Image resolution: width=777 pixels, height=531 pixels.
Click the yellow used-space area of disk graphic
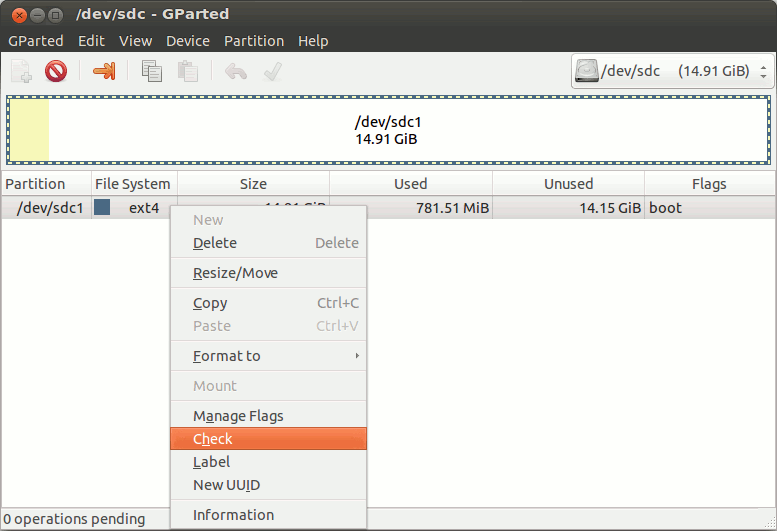(x=29, y=130)
